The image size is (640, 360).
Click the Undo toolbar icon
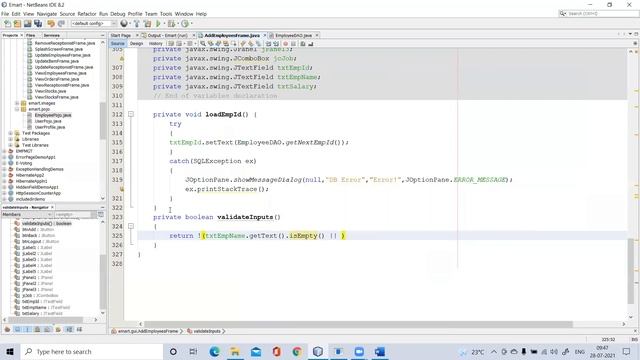[51, 24]
